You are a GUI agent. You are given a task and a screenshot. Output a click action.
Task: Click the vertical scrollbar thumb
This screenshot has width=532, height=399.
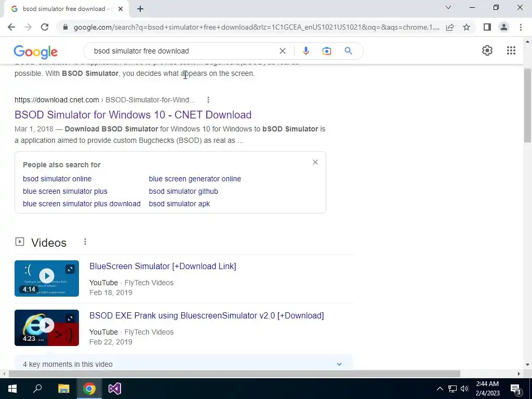point(528,105)
